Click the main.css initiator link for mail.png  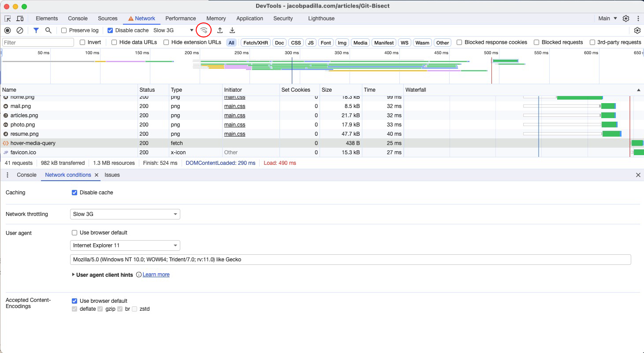point(234,106)
